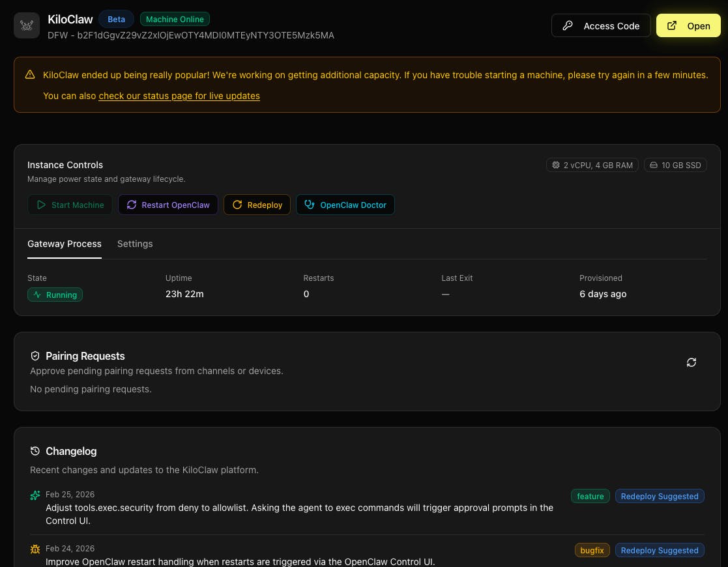Refresh pairing requests with the reload icon
This screenshot has width=728, height=567.
tap(691, 362)
